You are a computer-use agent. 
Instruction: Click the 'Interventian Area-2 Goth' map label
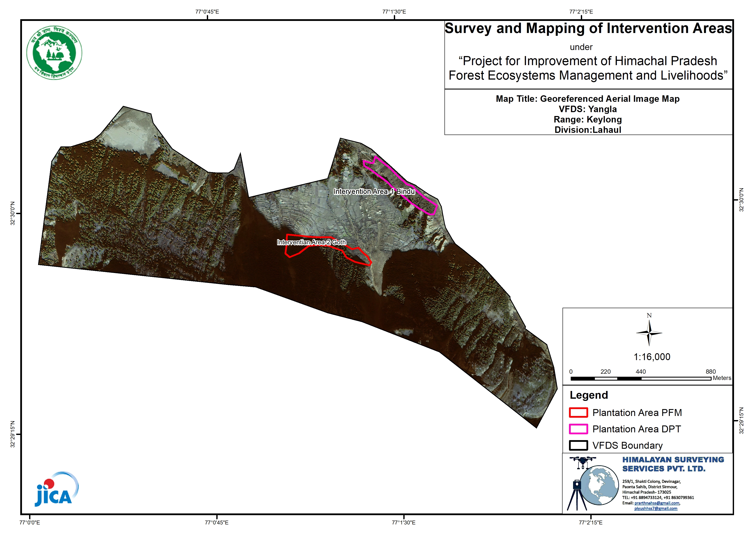click(x=311, y=242)
